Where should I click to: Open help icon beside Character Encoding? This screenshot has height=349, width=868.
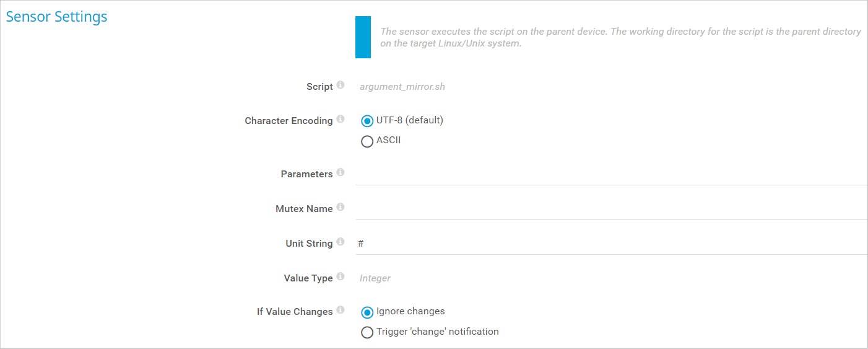tap(341, 120)
